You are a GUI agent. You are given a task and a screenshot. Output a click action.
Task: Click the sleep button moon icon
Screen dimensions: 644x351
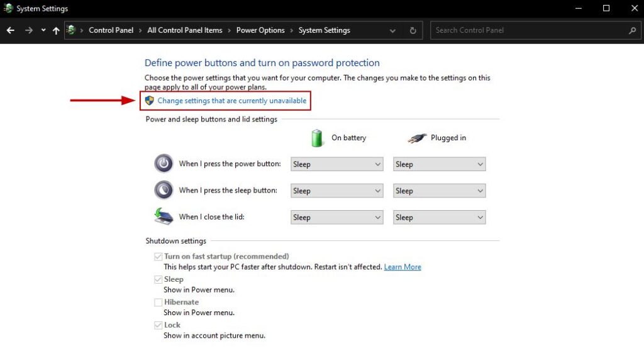(x=164, y=190)
